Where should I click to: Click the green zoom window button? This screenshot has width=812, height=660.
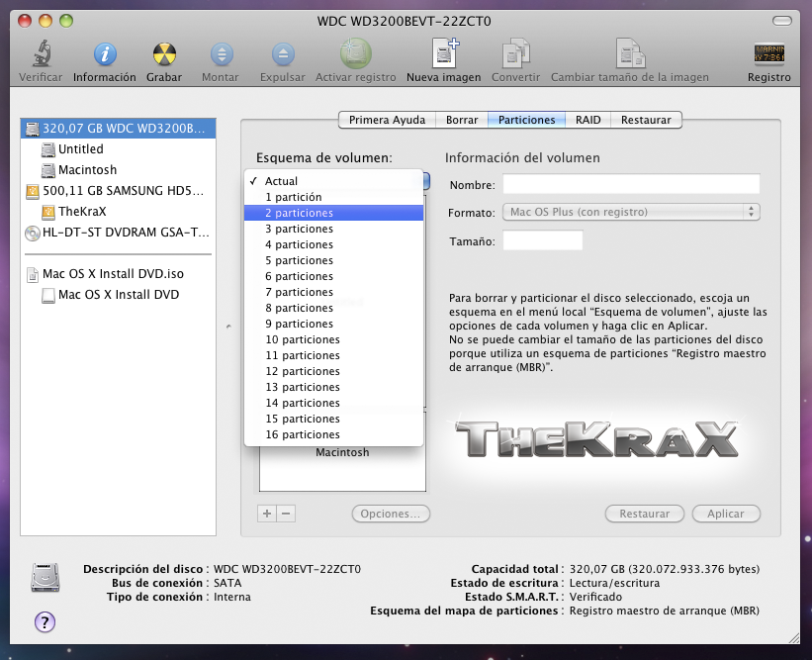pyautogui.click(x=66, y=21)
